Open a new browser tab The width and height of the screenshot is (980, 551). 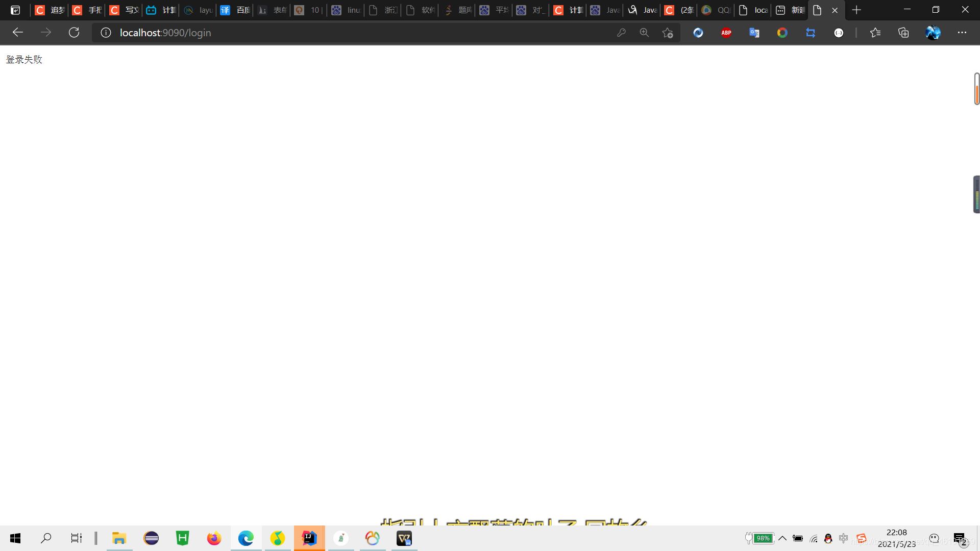point(856,10)
